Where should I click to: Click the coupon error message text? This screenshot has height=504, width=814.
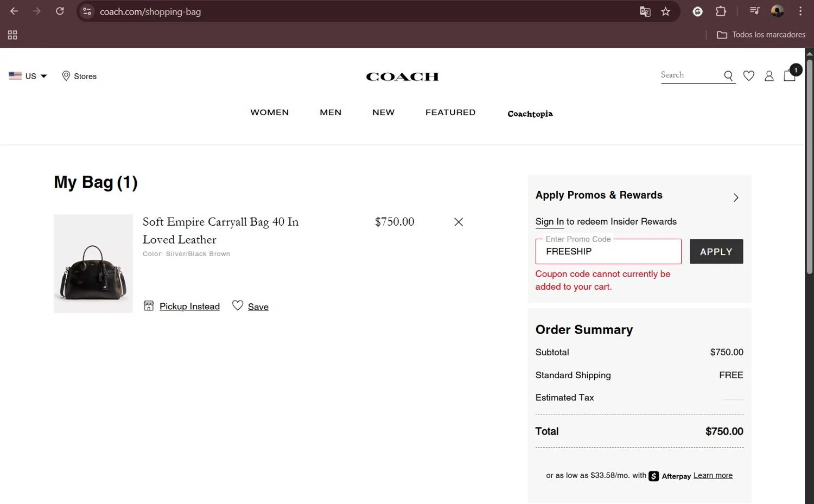tap(602, 280)
